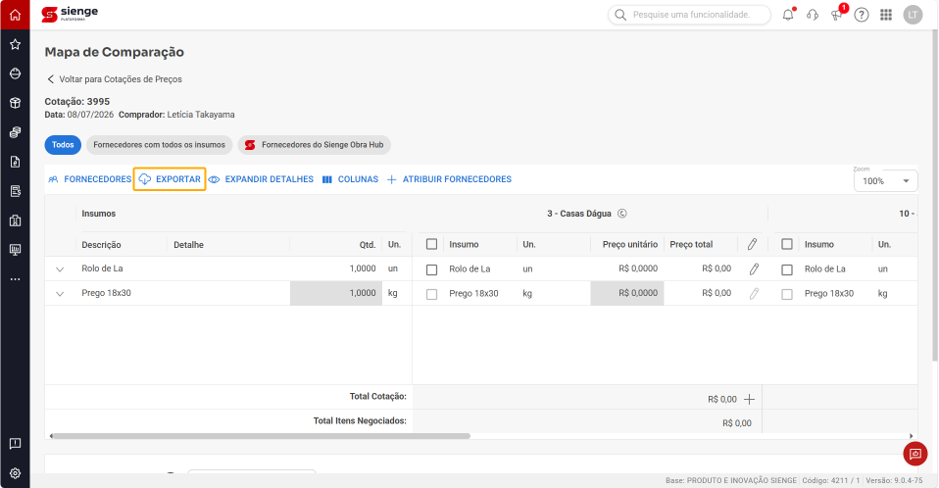This screenshot has height=488, width=939.
Task: Expand the Prego 18x30 row
Action: 60,293
